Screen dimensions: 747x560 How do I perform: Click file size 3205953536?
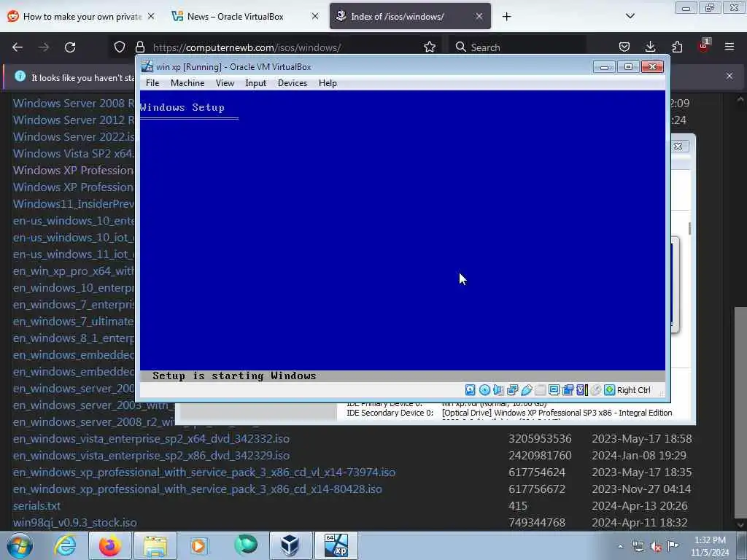tap(540, 438)
